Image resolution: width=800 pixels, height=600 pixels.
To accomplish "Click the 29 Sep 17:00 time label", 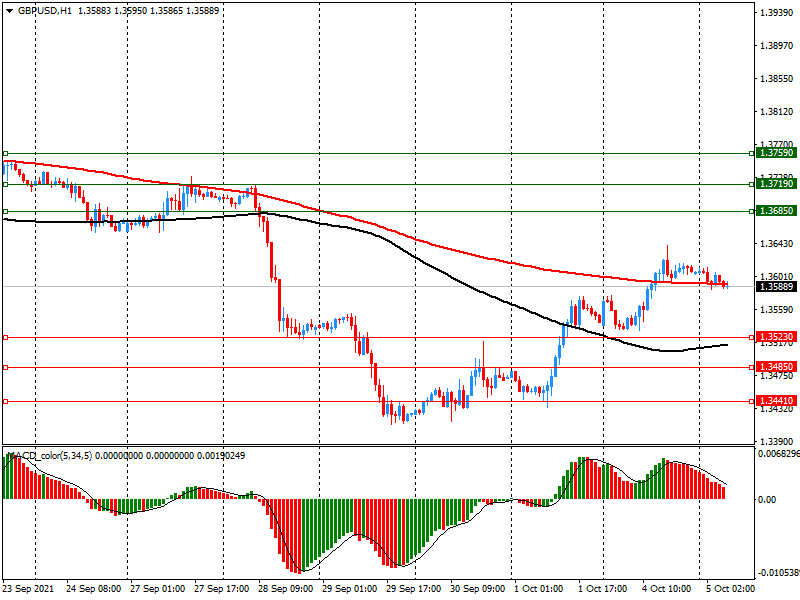I will (x=413, y=588).
